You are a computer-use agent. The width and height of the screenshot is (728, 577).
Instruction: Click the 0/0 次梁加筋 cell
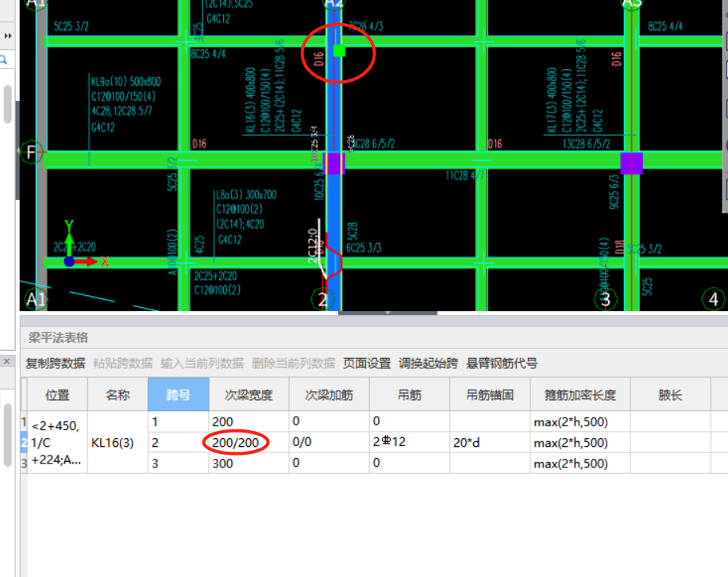(x=329, y=442)
